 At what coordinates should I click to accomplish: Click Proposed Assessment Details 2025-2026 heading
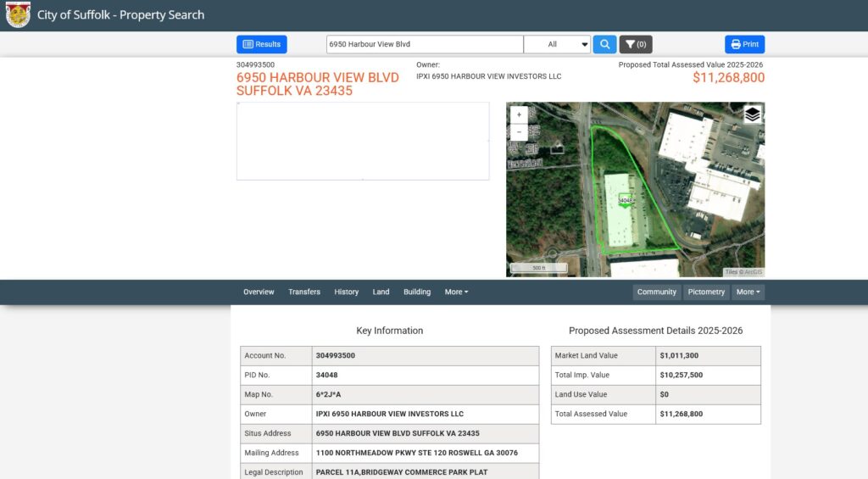(656, 331)
